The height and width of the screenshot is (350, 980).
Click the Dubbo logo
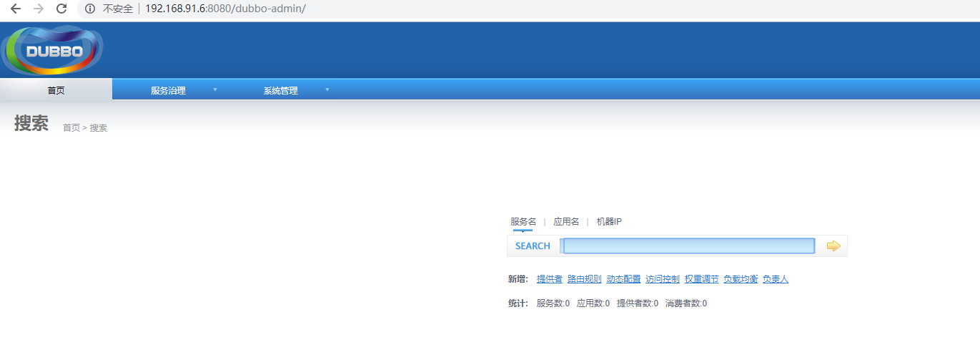point(53,50)
